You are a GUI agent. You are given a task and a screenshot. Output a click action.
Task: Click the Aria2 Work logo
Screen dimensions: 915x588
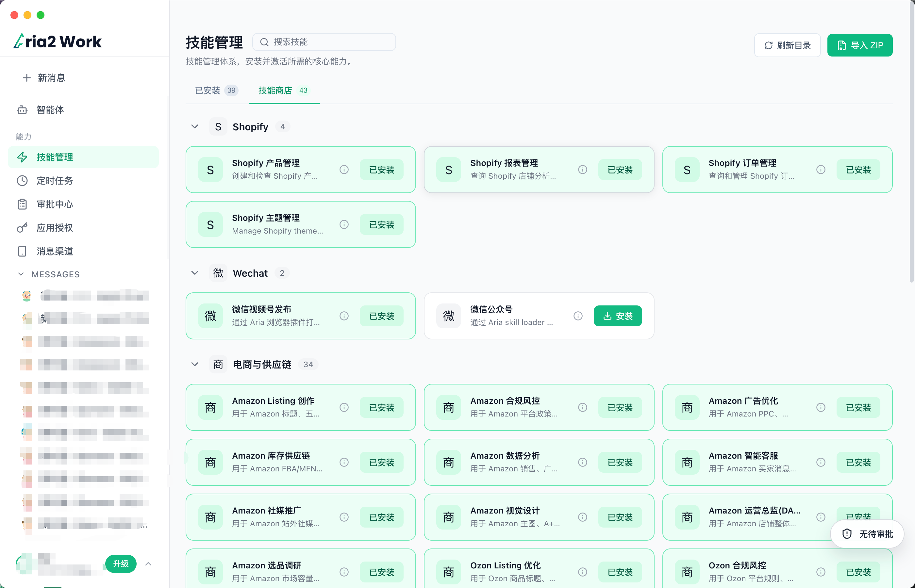tap(58, 41)
